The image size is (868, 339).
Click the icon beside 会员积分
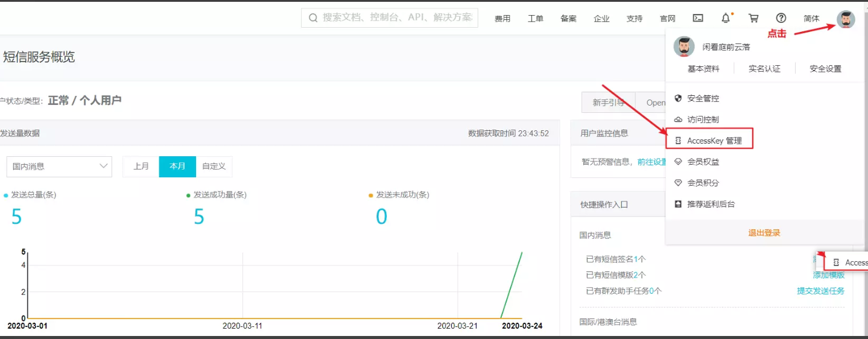(x=678, y=183)
